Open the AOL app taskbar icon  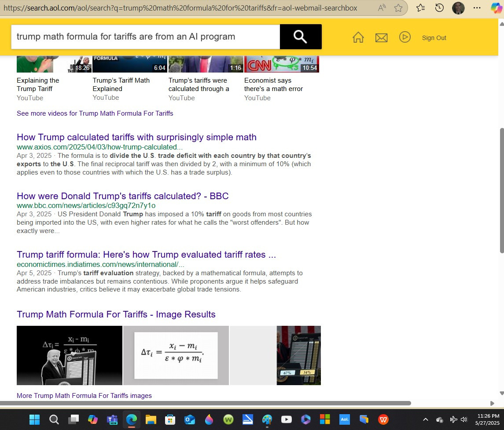click(345, 419)
